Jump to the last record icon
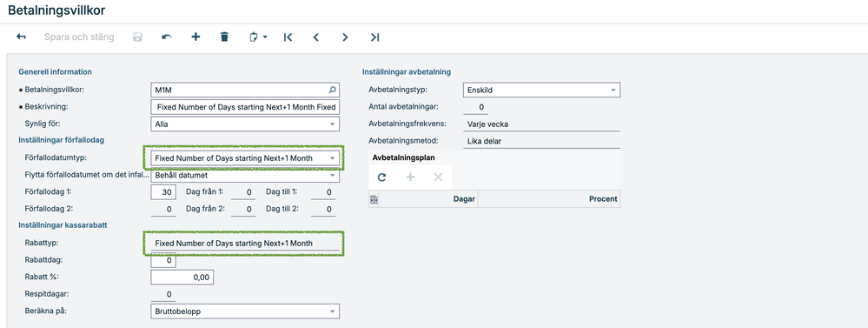Image resolution: width=868 pixels, height=328 pixels. [374, 37]
